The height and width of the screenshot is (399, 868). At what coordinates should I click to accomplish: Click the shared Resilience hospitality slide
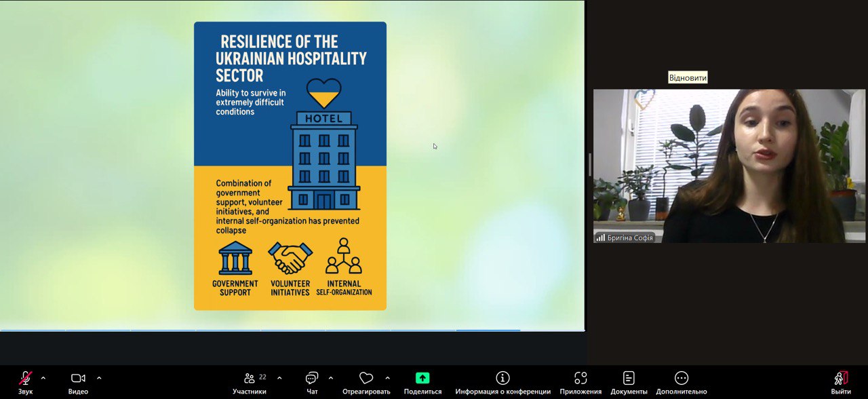(290, 166)
